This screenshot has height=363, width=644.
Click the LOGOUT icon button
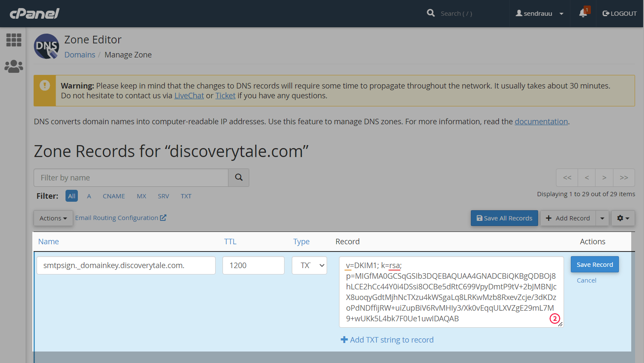tap(619, 14)
